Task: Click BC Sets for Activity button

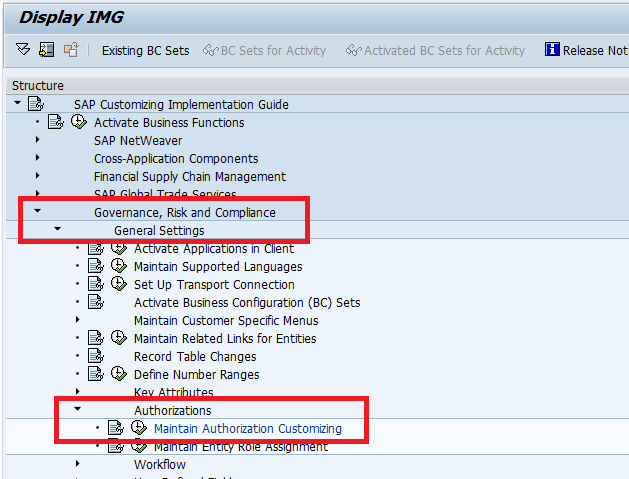Action: (x=264, y=51)
